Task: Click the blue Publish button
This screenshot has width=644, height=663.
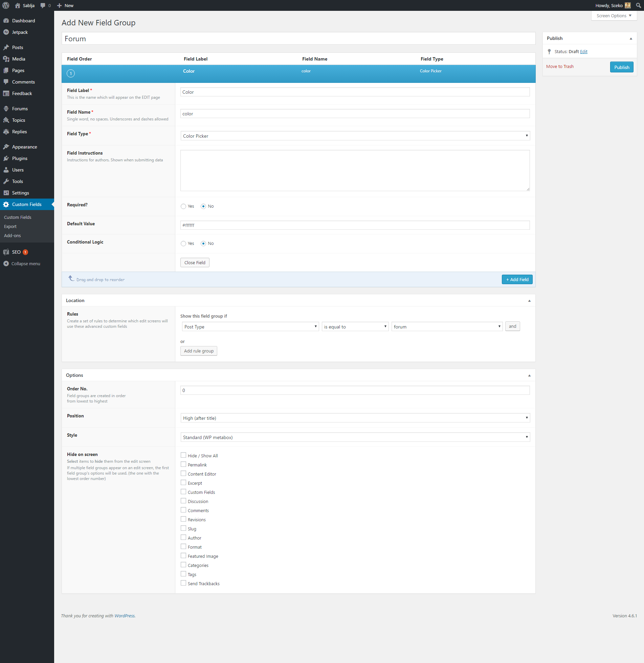Action: tap(621, 67)
